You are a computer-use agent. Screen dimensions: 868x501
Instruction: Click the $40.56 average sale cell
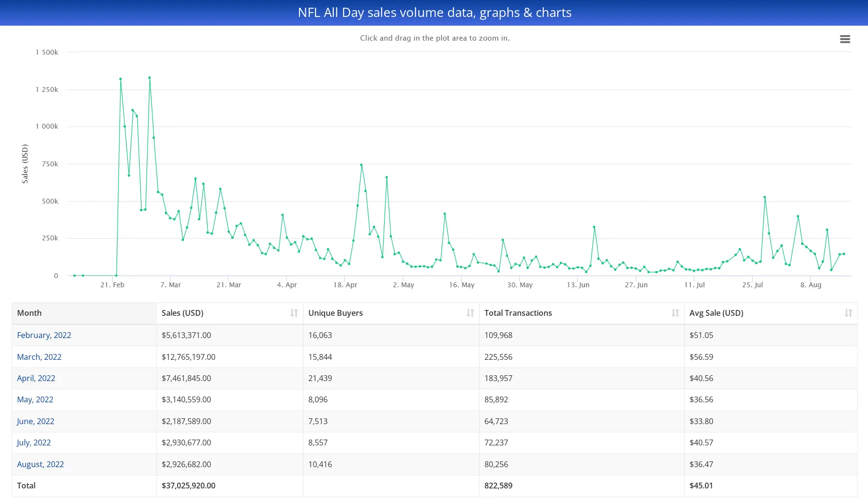click(x=771, y=378)
